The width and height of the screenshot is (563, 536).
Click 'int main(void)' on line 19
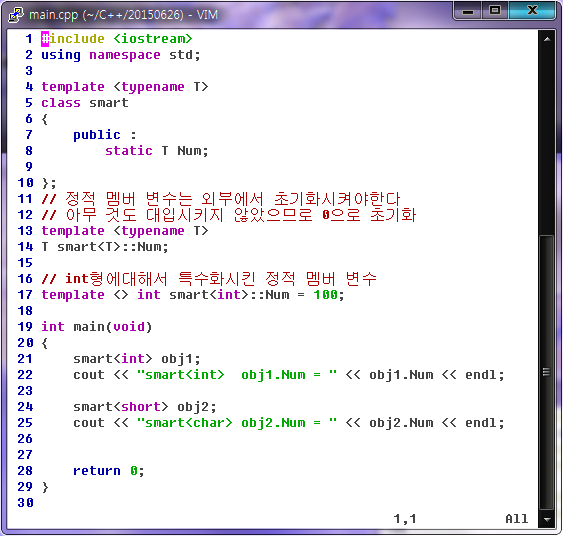click(97, 327)
